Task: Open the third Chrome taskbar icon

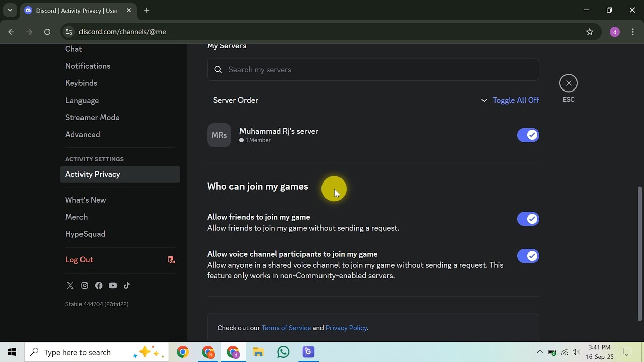Action: click(x=233, y=352)
